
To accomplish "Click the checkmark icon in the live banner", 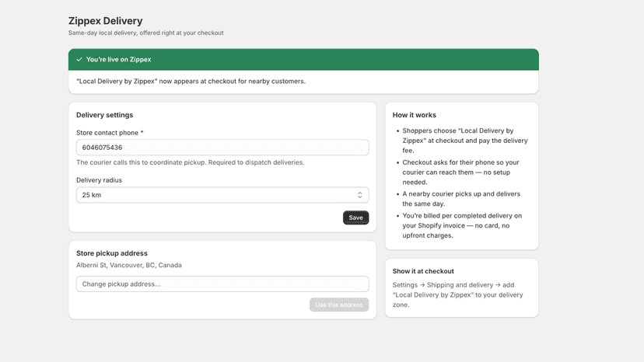I will pos(79,60).
